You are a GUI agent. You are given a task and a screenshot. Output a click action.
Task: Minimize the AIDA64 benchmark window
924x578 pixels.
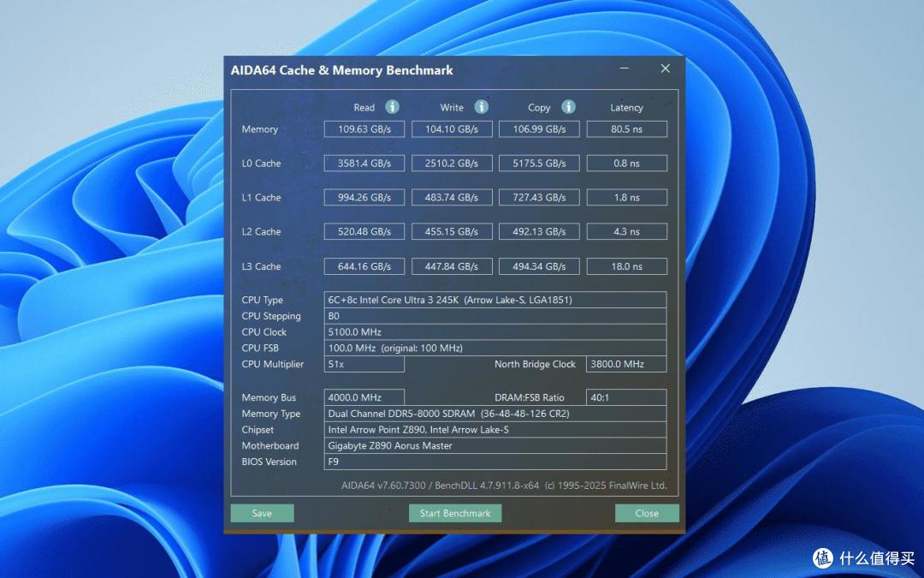(624, 69)
